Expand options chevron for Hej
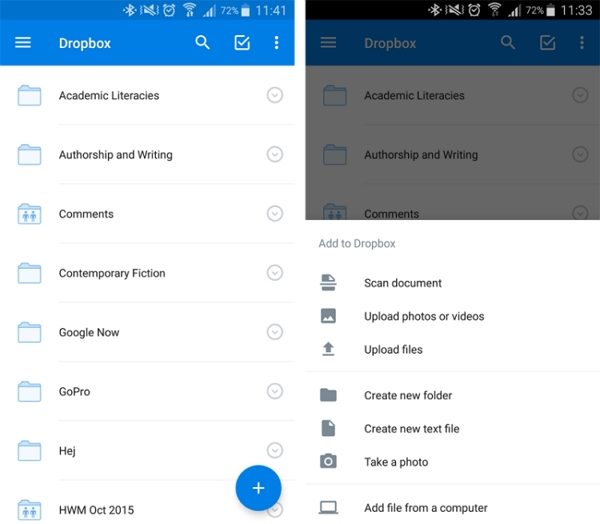 pos(275,450)
